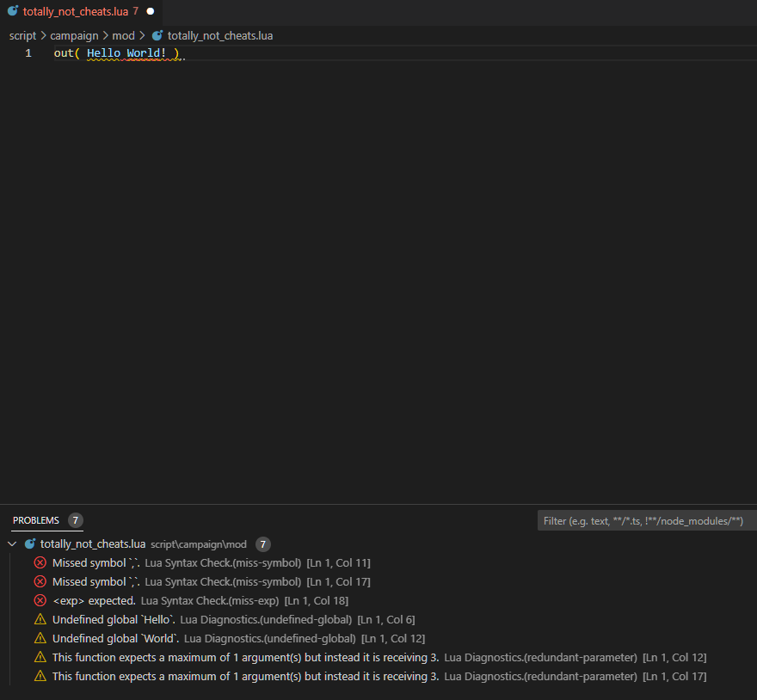Click the count badge 7 on the PROBLEMS tab
The image size is (757, 700).
(76, 520)
